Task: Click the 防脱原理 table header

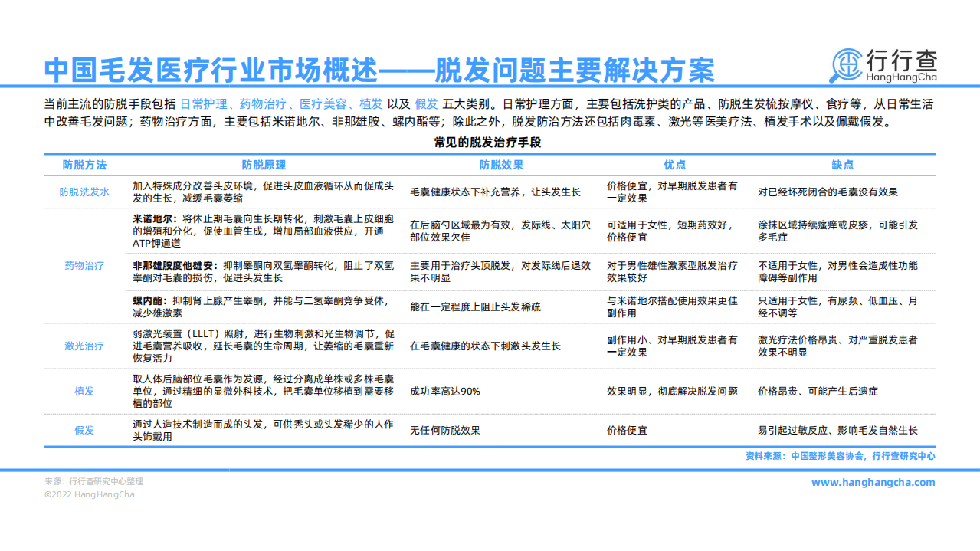Action: point(264,165)
